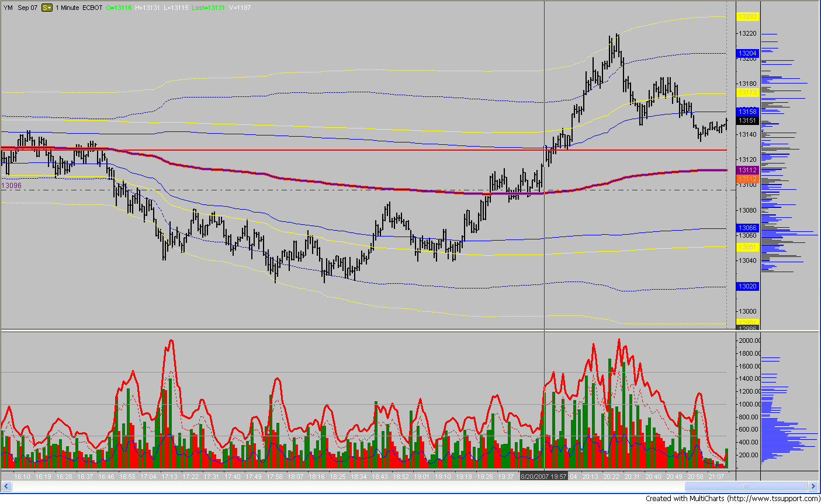Click the blue 13158 price label
Image resolution: width=821 pixels, height=504 pixels.
[747, 112]
